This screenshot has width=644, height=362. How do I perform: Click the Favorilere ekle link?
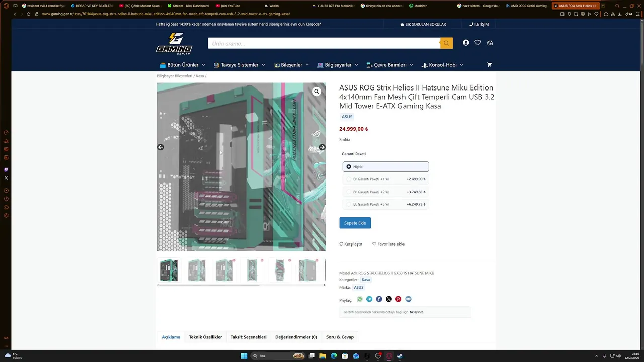pos(388,244)
